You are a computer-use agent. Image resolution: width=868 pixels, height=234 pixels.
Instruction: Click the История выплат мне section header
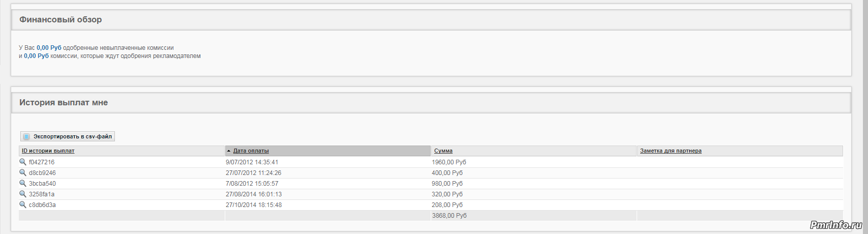(64, 103)
